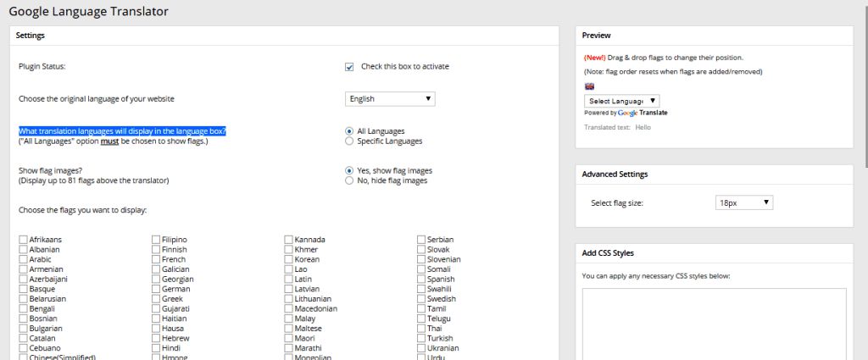This screenshot has height=360, width=868.
Task: Check the Turkish flag checkbox
Action: coord(421,338)
